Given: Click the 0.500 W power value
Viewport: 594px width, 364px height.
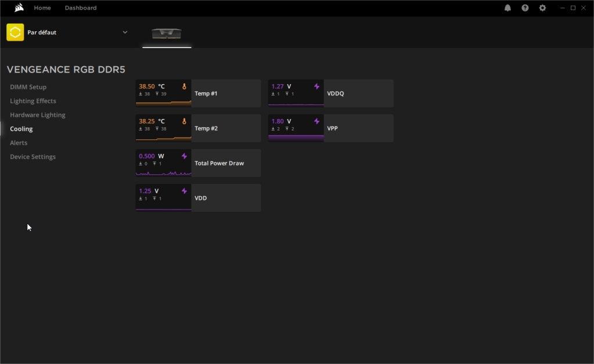Looking at the screenshot, I should 152,156.
